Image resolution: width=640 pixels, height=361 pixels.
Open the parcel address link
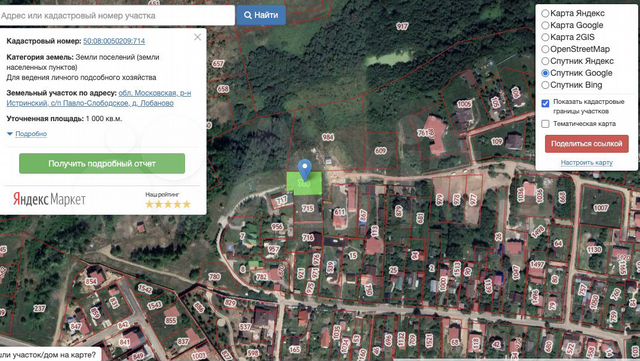(x=99, y=98)
